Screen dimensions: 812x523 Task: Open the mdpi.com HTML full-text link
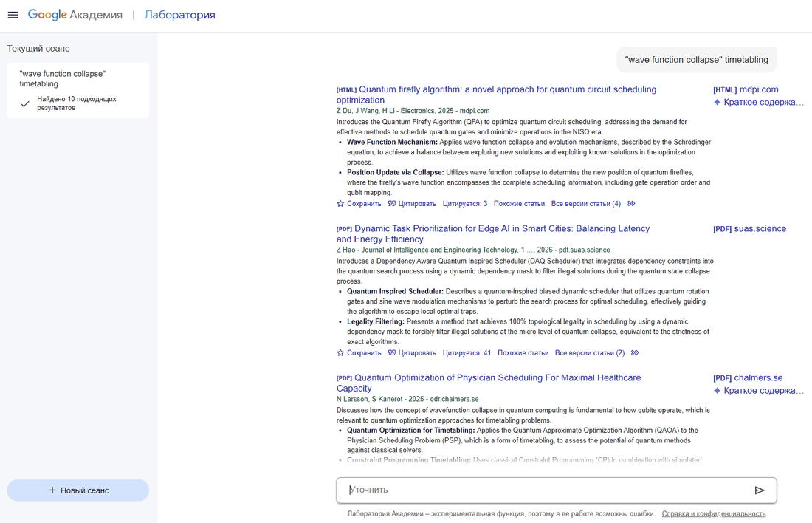coord(746,89)
